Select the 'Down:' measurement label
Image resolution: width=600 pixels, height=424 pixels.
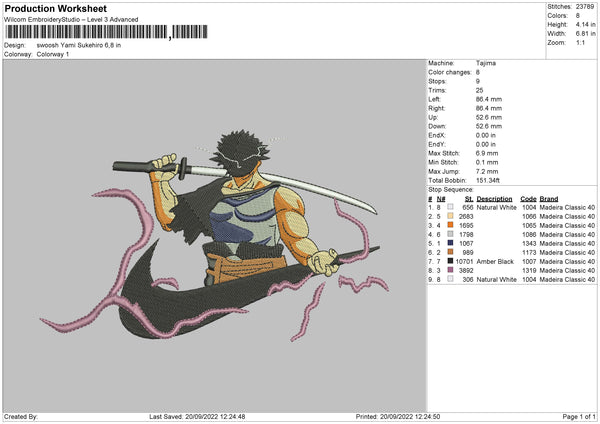point(437,126)
